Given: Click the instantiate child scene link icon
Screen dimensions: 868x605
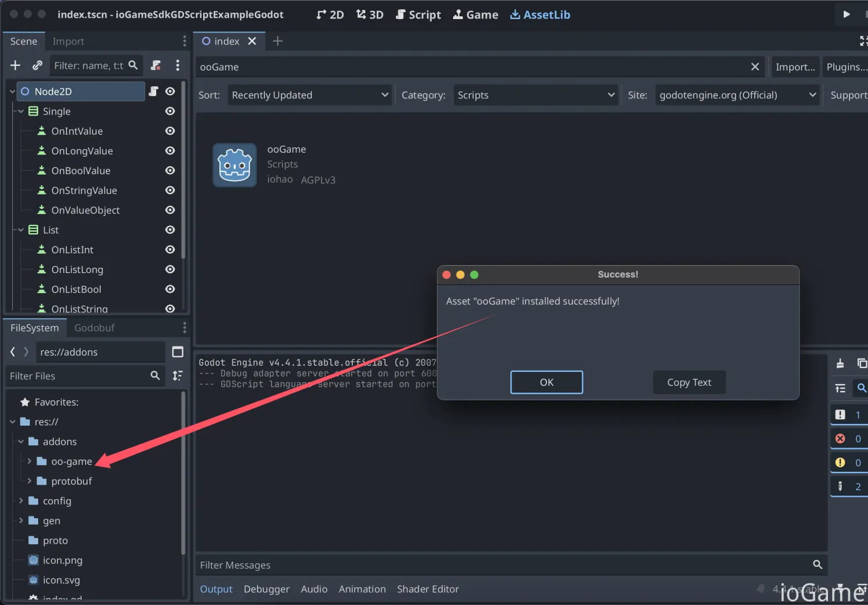Looking at the screenshot, I should 38,65.
